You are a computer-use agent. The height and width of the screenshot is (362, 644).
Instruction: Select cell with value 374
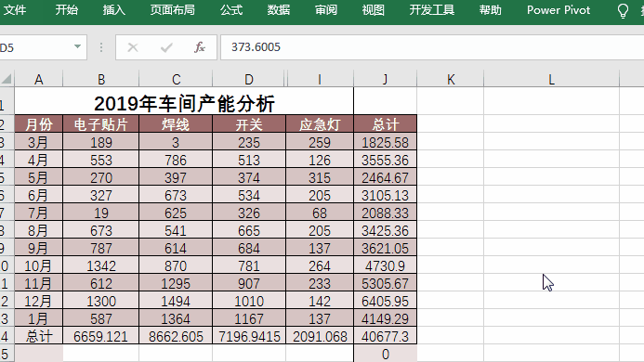click(249, 177)
